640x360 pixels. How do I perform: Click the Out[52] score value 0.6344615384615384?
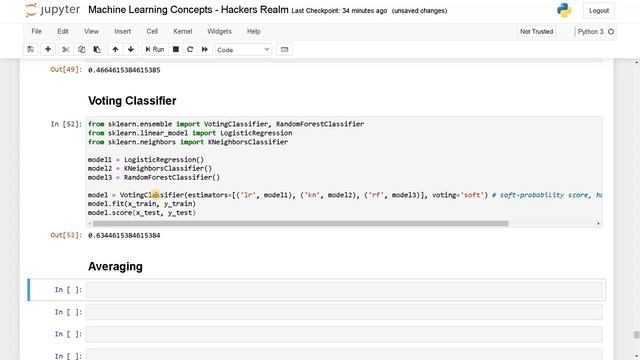[124, 236]
